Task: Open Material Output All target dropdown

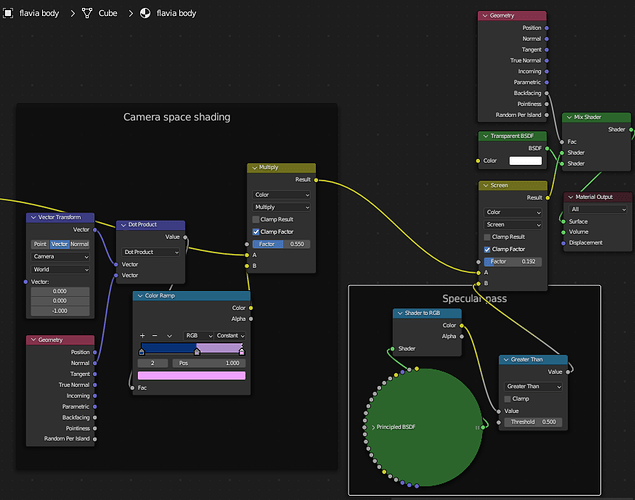Action: point(598,209)
